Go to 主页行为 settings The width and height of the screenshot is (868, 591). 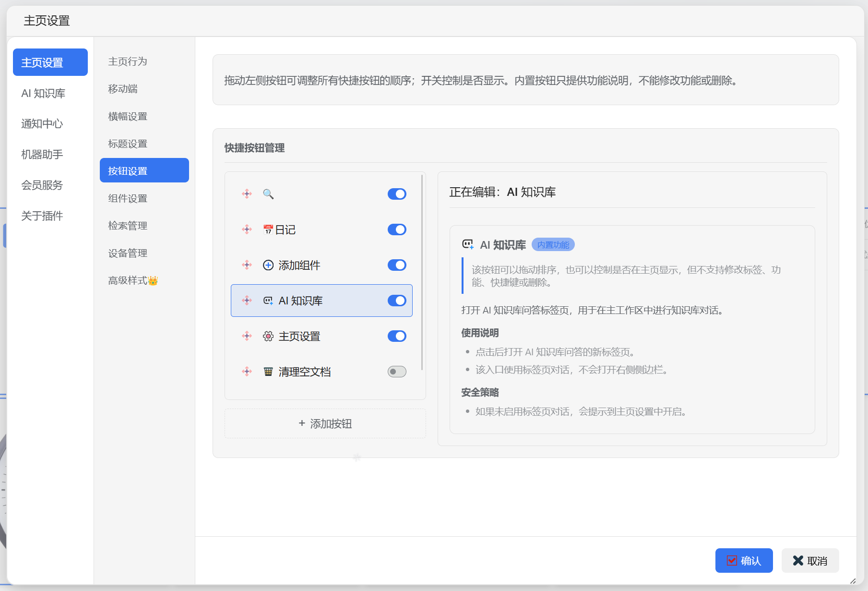click(x=144, y=61)
